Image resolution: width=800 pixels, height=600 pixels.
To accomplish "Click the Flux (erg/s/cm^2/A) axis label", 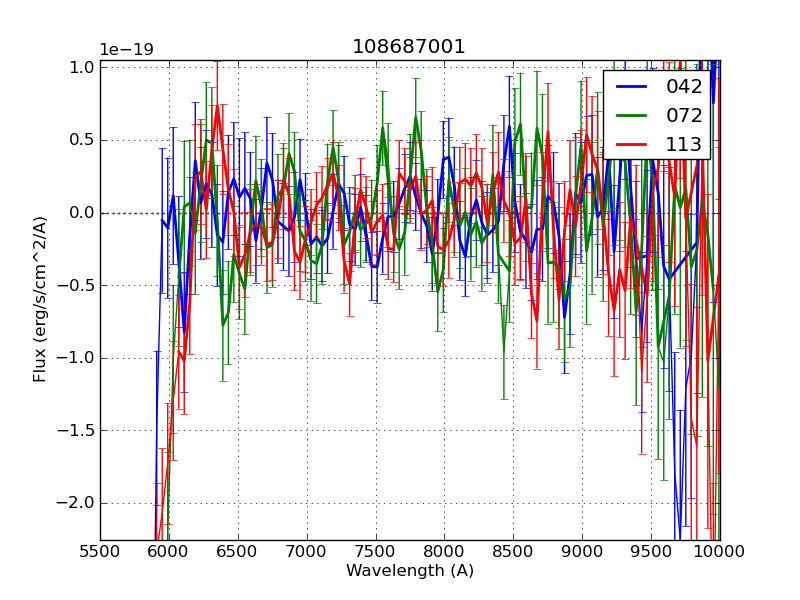I will 40,299.
